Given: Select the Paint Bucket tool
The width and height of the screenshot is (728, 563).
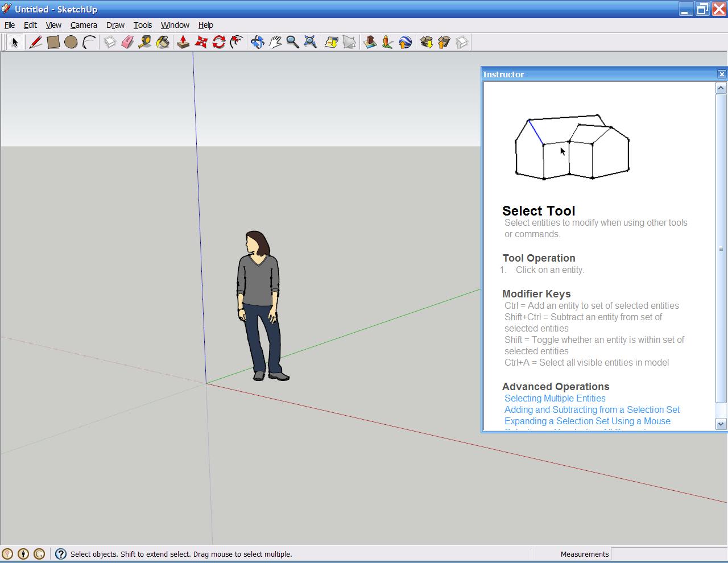Looking at the screenshot, I should coord(162,42).
